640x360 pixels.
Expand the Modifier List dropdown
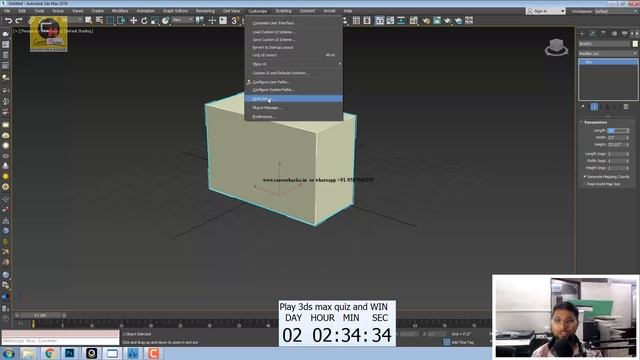click(x=608, y=53)
